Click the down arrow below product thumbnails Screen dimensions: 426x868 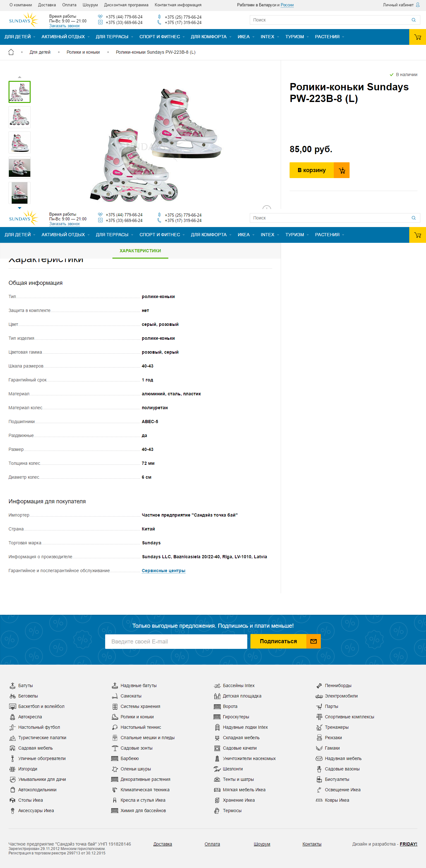(20, 208)
